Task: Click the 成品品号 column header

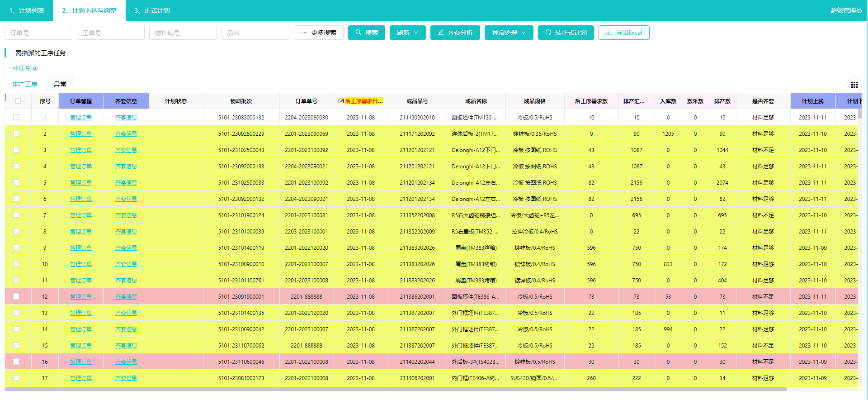Action: point(417,101)
